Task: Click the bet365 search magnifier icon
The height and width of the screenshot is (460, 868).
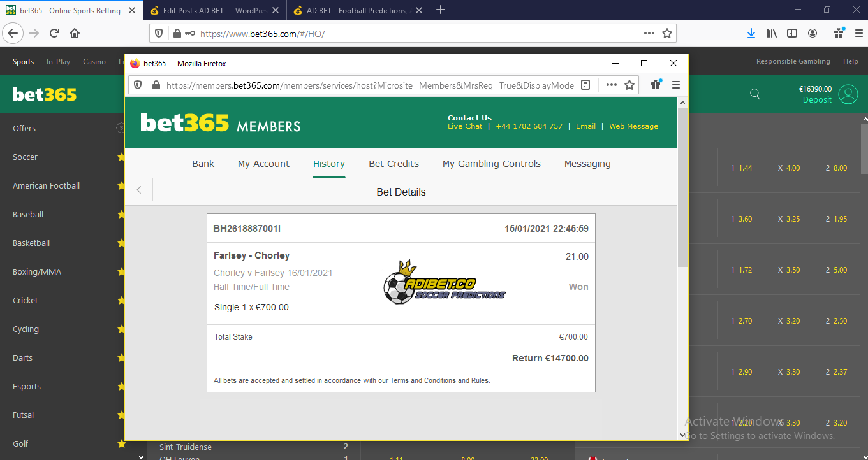Action: point(755,94)
